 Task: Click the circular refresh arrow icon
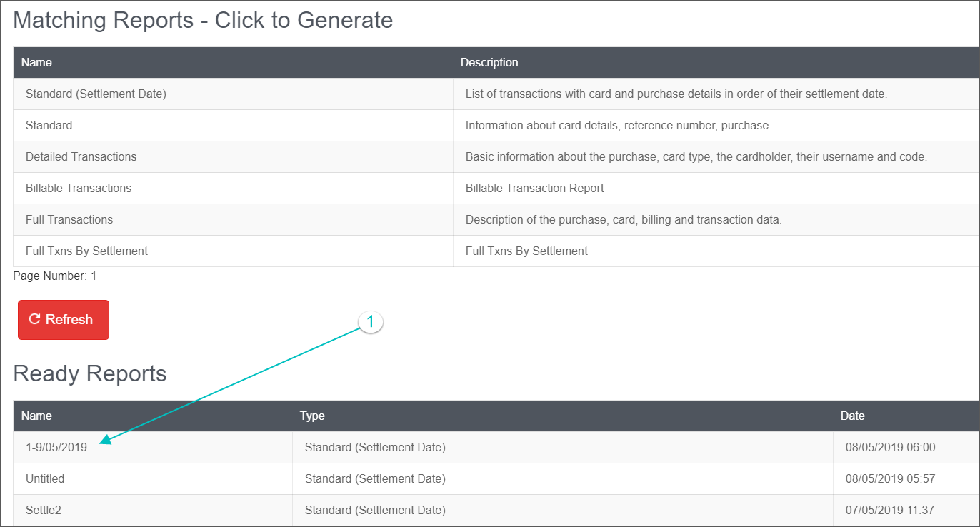[x=34, y=320]
